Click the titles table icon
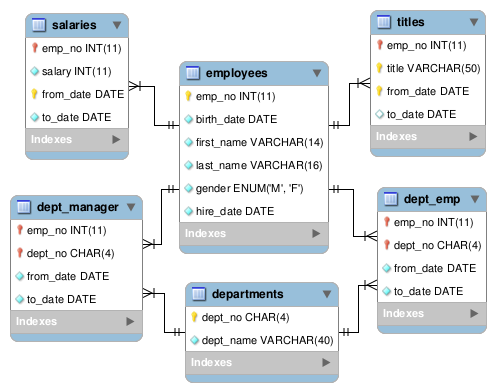 383,22
